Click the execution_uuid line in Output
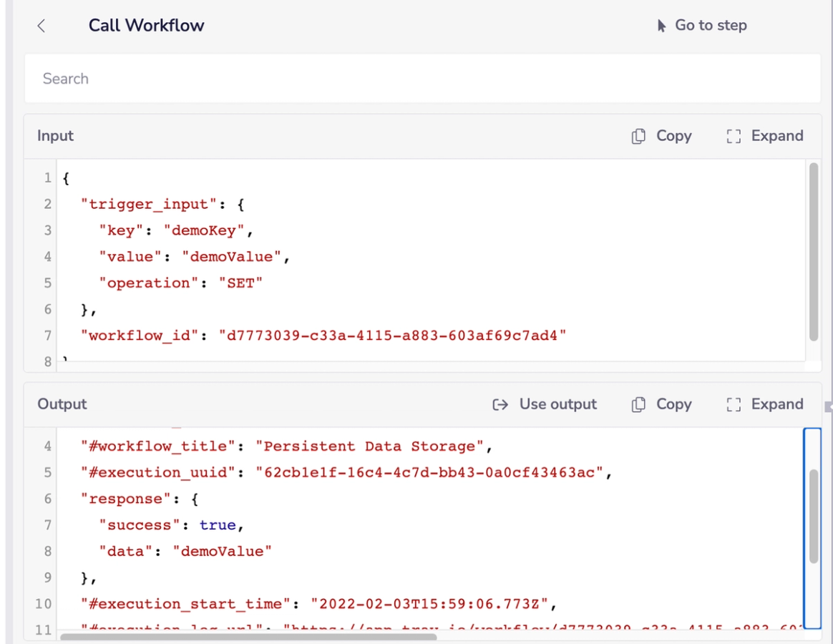Image resolution: width=833 pixels, height=644 pixels. click(346, 472)
